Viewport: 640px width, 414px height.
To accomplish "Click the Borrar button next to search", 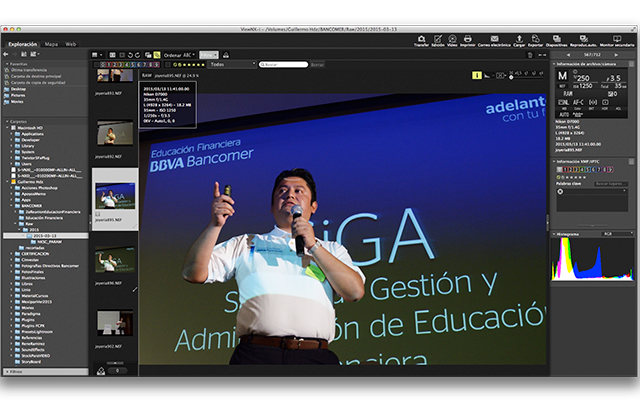I will tap(317, 65).
